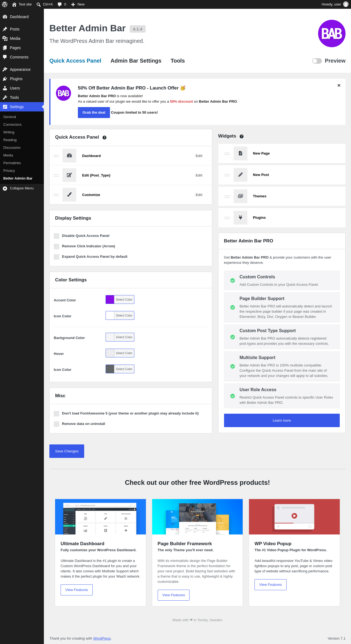The height and width of the screenshot is (644, 351).
Task: Open the Test site home link
Action: click(22, 4)
